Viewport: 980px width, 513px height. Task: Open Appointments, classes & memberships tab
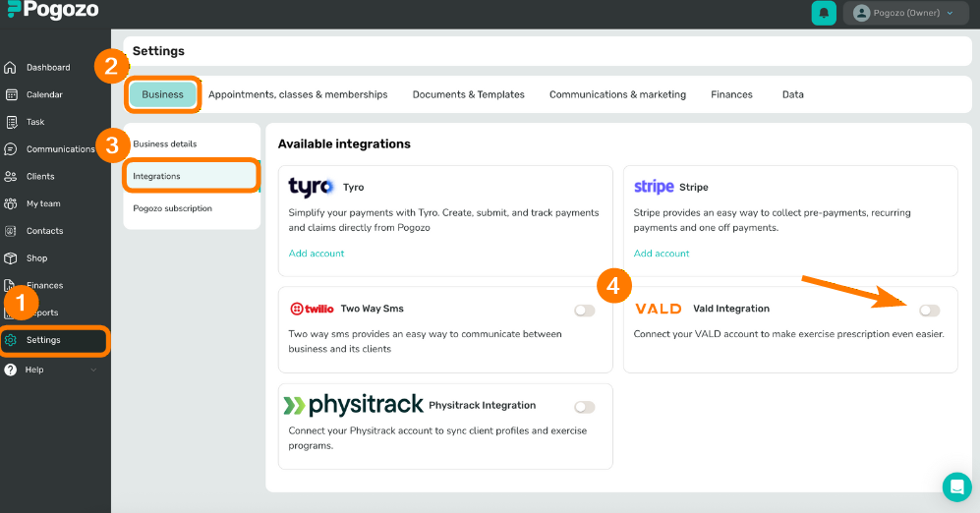coord(298,94)
